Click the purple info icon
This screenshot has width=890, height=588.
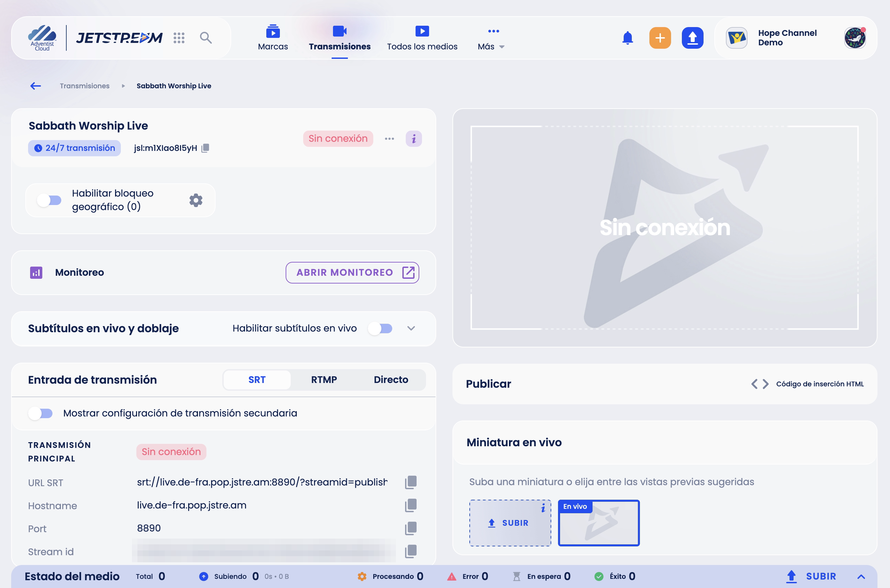[x=414, y=139]
